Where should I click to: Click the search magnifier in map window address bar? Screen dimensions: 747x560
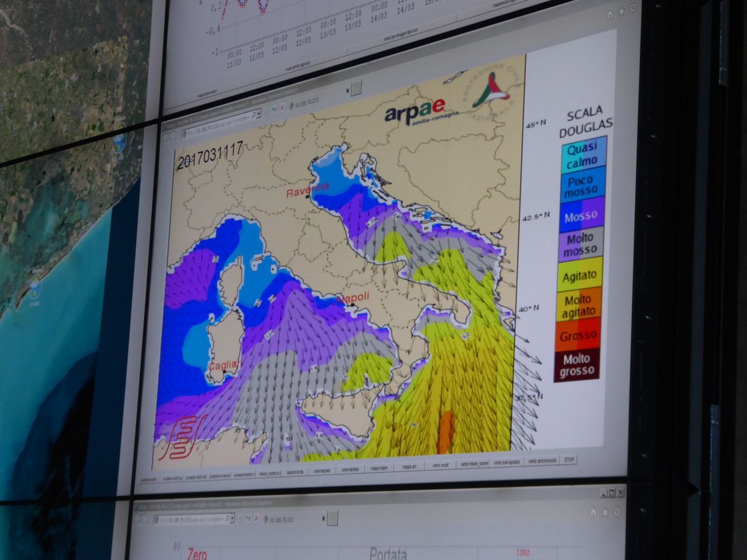point(253,115)
